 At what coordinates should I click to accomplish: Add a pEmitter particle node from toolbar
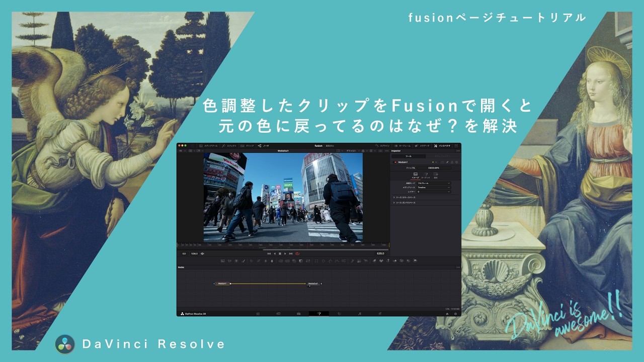[352, 260]
